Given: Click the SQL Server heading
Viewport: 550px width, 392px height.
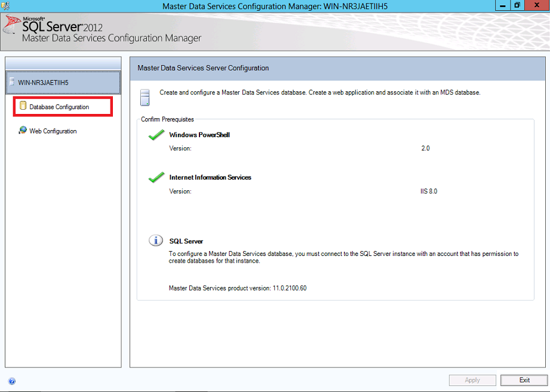Looking at the screenshot, I should coord(186,242).
